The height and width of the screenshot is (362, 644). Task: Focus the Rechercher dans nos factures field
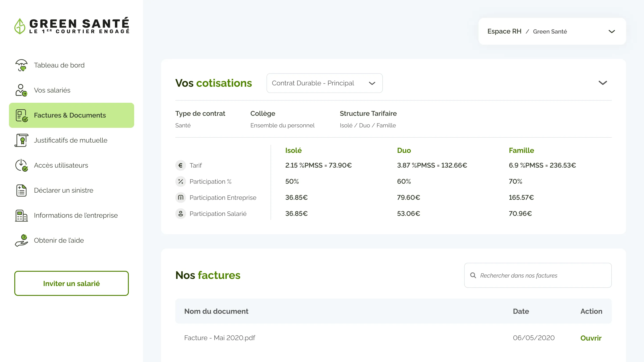538,275
